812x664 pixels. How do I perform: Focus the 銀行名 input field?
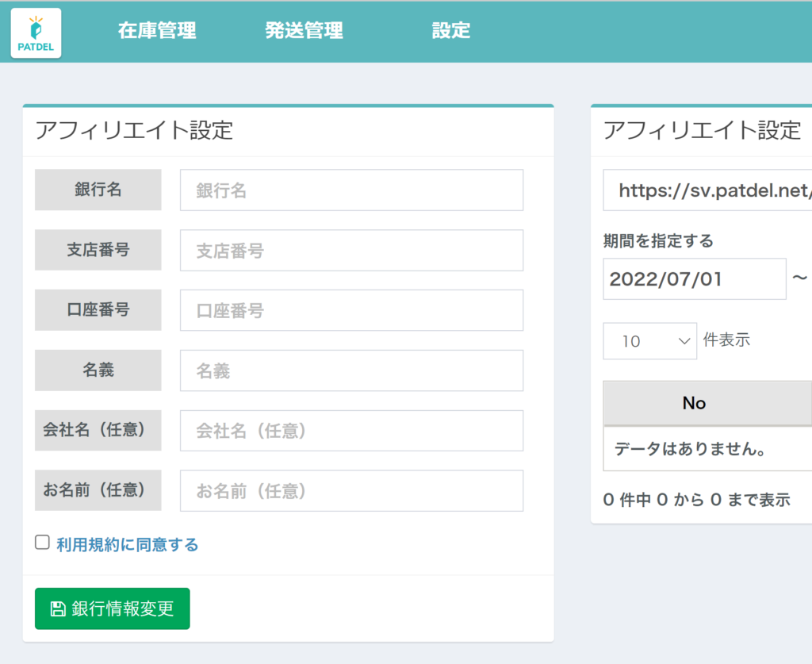pyautogui.click(x=351, y=190)
